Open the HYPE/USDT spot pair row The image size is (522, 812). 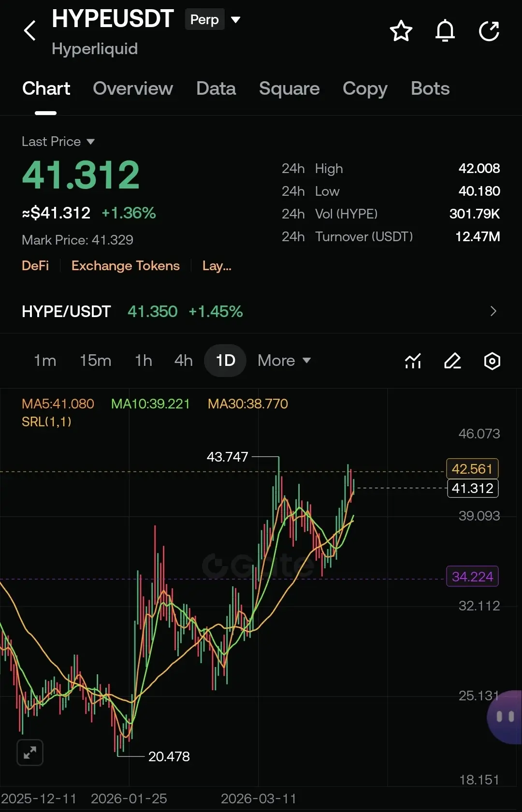pyautogui.click(x=261, y=311)
